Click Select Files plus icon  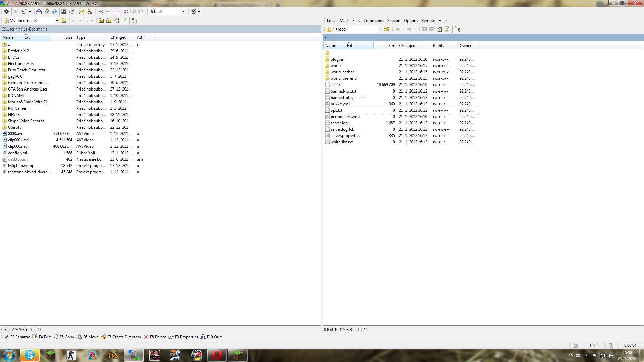pyautogui.click(x=100, y=12)
